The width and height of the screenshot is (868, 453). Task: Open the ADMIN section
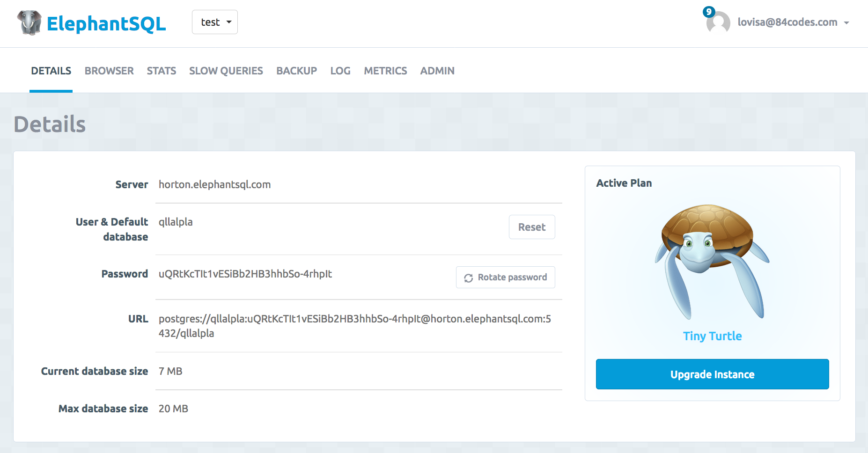(437, 71)
